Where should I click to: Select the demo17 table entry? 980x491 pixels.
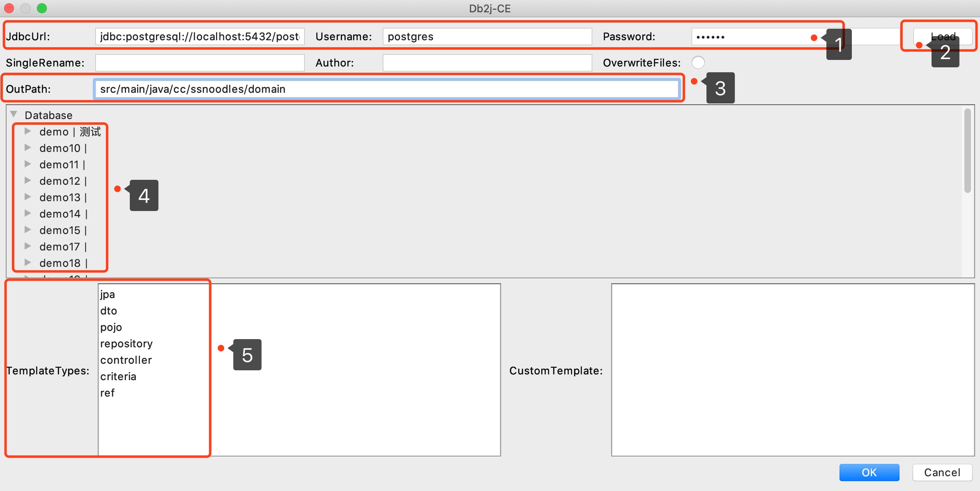pyautogui.click(x=60, y=247)
